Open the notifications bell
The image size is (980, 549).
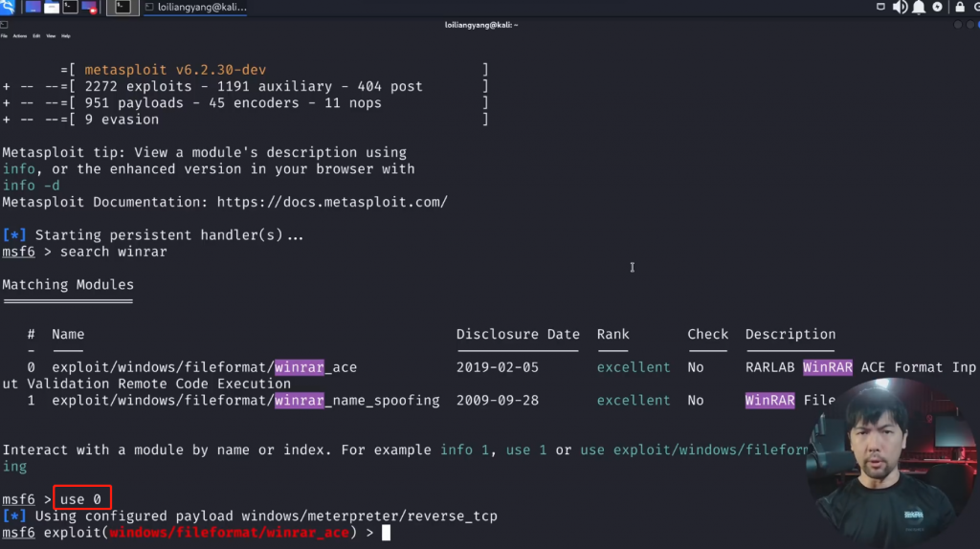coord(919,8)
